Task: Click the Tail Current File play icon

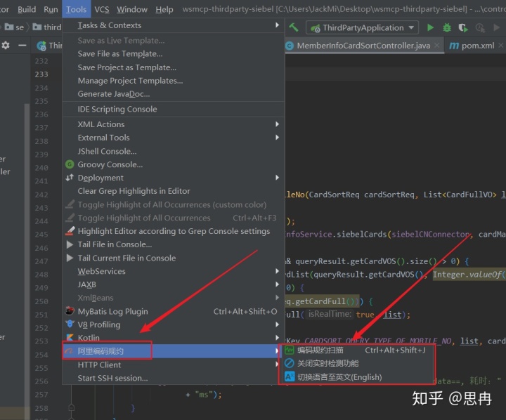Action: (x=70, y=258)
